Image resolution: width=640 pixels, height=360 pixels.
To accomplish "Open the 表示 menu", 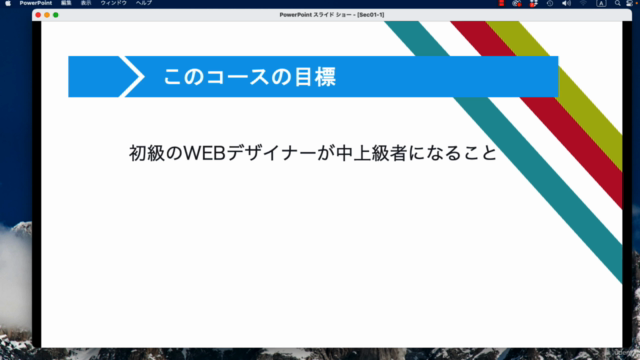I will point(86,3).
